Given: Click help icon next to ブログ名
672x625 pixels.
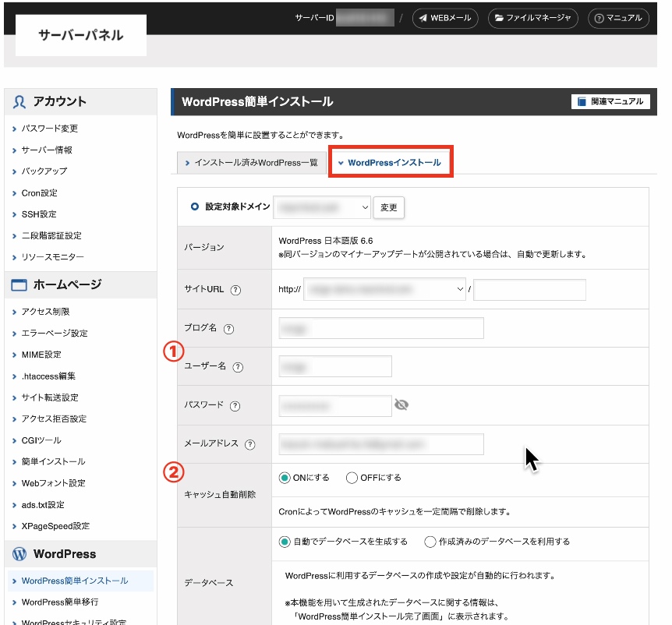Looking at the screenshot, I should click(228, 329).
